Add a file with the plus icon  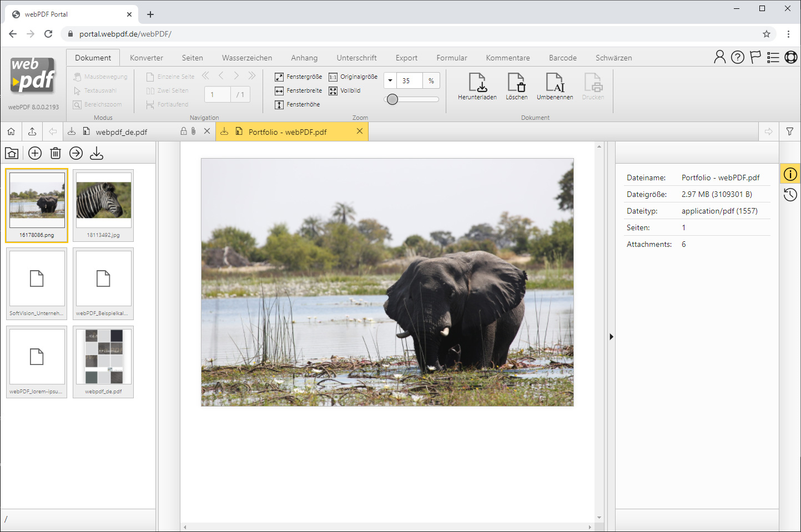(34, 153)
